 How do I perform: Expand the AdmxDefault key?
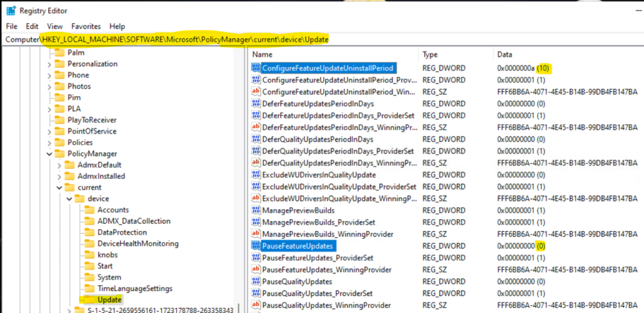pyautogui.click(x=60, y=166)
